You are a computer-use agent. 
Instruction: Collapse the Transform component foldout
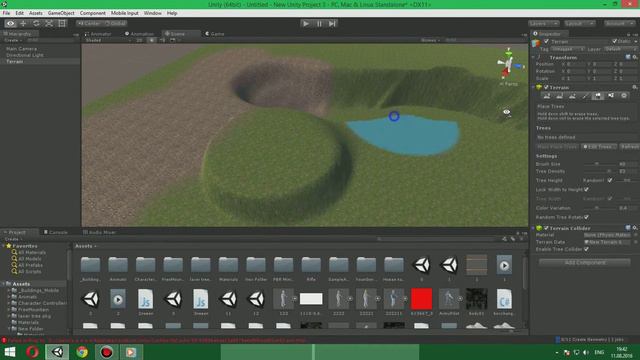tap(533, 57)
